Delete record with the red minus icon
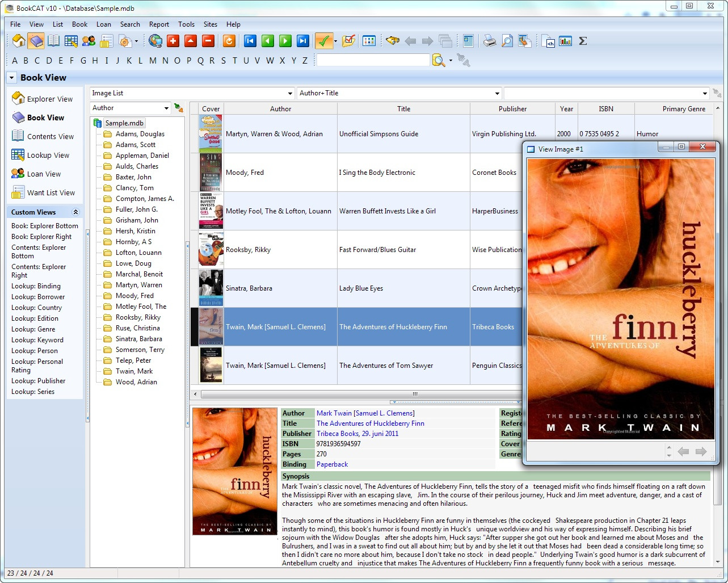Image resolution: width=728 pixels, height=583 pixels. 208,41
